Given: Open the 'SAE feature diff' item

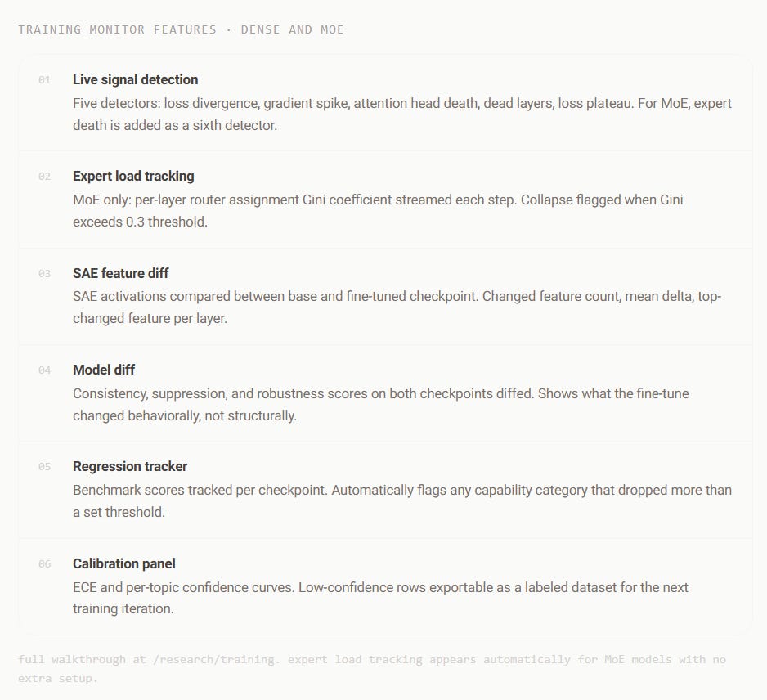Looking at the screenshot, I should 121,273.
